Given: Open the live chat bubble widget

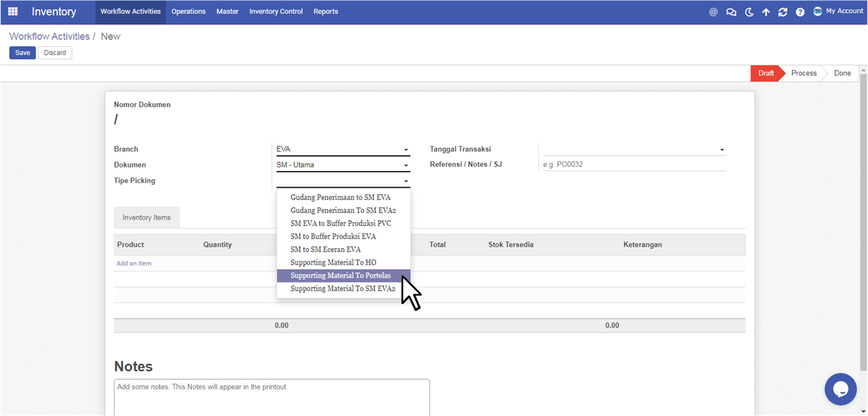Looking at the screenshot, I should pyautogui.click(x=841, y=389).
